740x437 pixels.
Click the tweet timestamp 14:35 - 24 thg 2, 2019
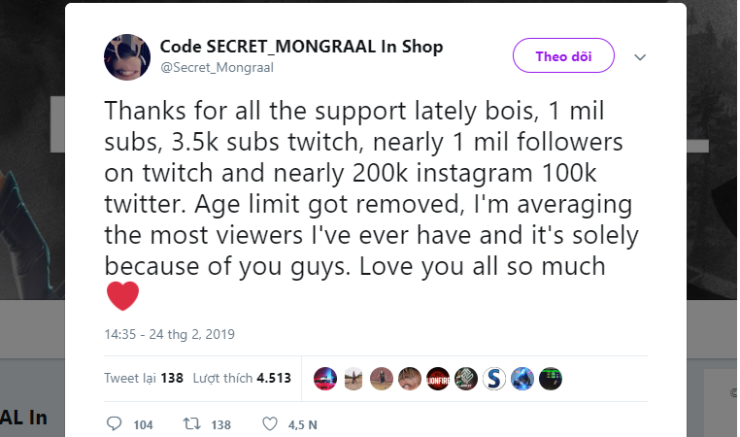[x=169, y=333]
